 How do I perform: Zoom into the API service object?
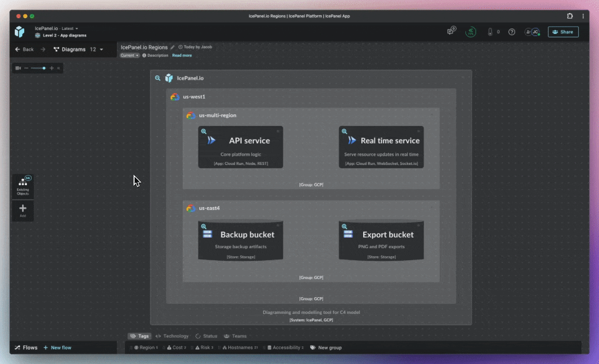point(204,131)
